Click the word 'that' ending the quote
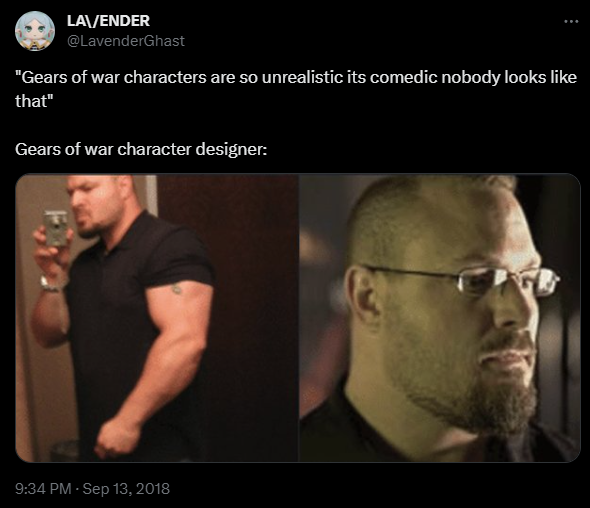The width and height of the screenshot is (590, 508). tap(32, 101)
